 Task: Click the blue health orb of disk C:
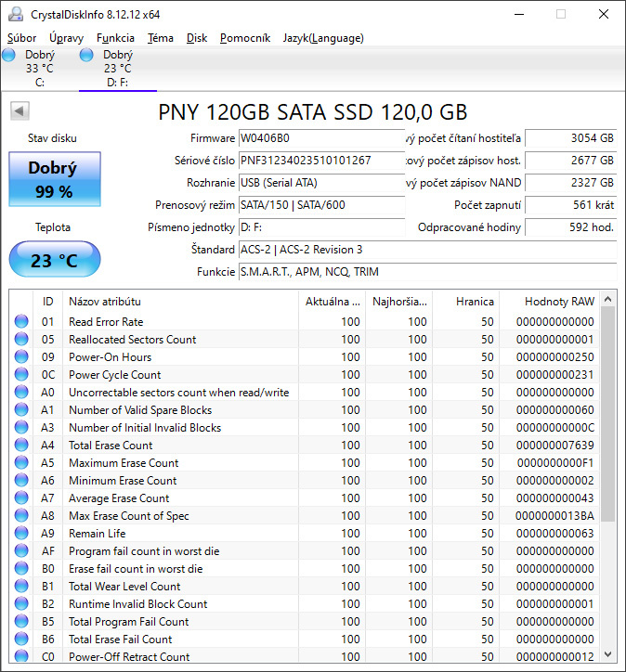pyautogui.click(x=8, y=55)
